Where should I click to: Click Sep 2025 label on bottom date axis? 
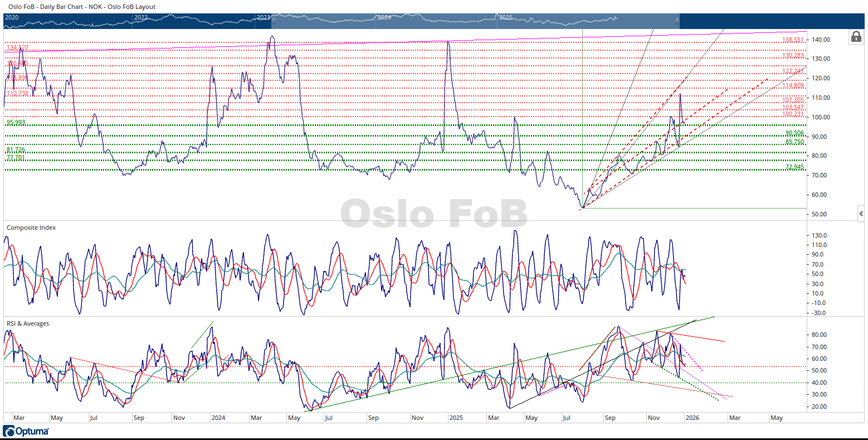[x=610, y=418]
